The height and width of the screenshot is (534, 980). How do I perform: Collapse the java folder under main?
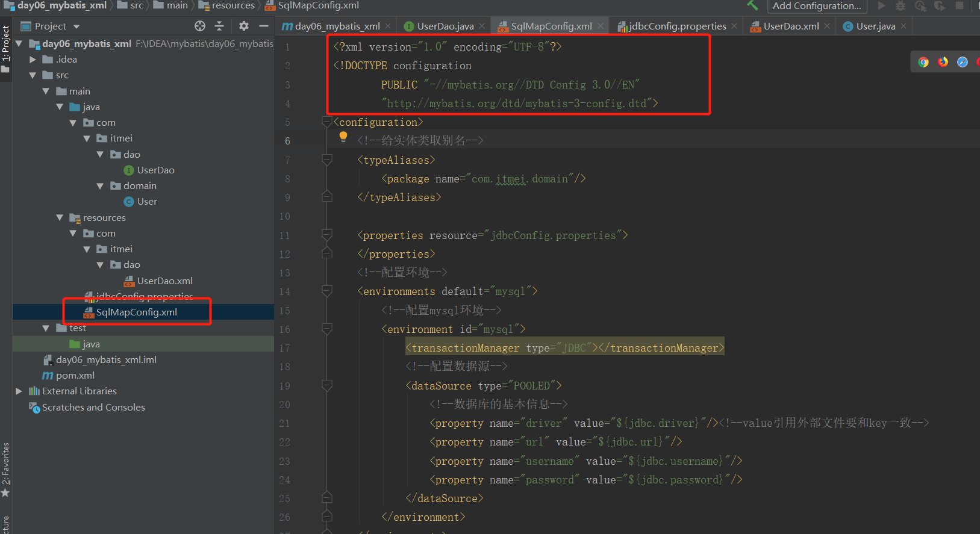[60, 107]
